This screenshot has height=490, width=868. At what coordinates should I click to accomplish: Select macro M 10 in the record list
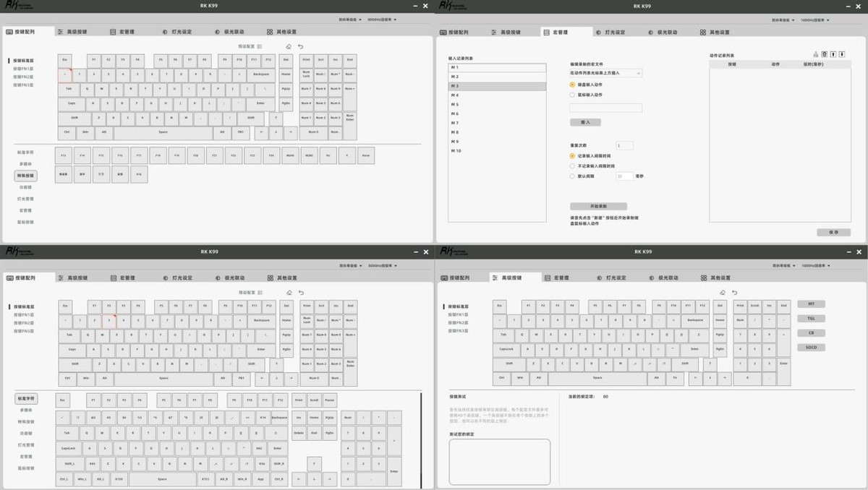click(x=497, y=151)
